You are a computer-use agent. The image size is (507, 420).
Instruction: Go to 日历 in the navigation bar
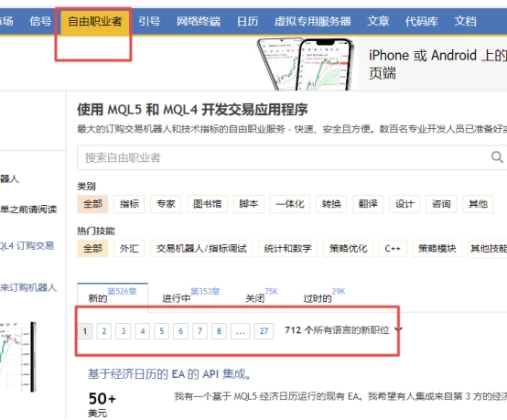pos(248,21)
